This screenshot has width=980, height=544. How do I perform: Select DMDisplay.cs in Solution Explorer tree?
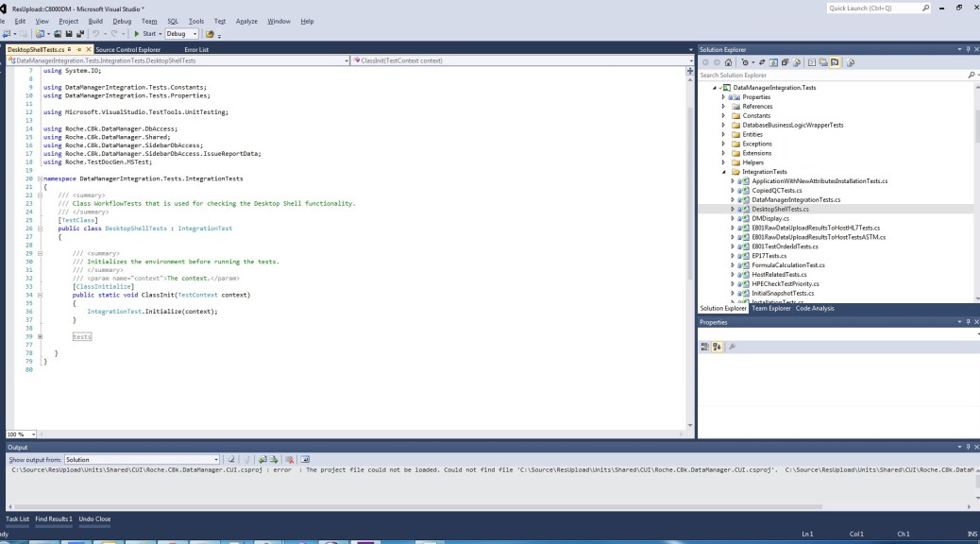770,218
